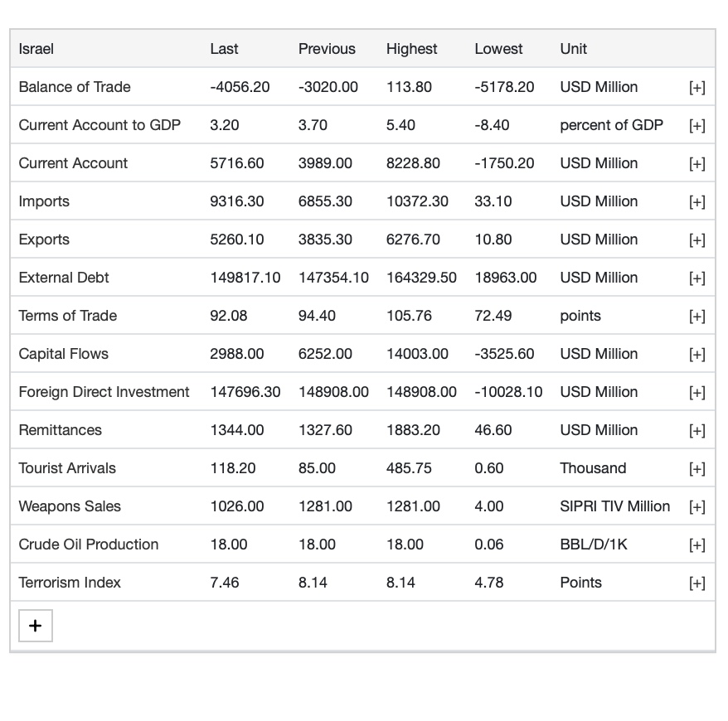Expand the Tourist Arrivals row
The height and width of the screenshot is (721, 728).
[696, 469]
